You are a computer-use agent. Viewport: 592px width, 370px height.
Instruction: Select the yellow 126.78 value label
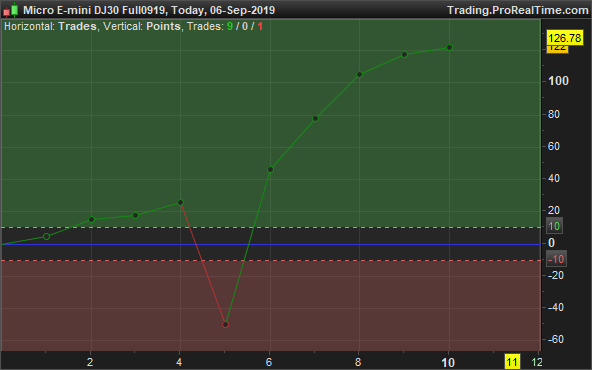tap(565, 38)
